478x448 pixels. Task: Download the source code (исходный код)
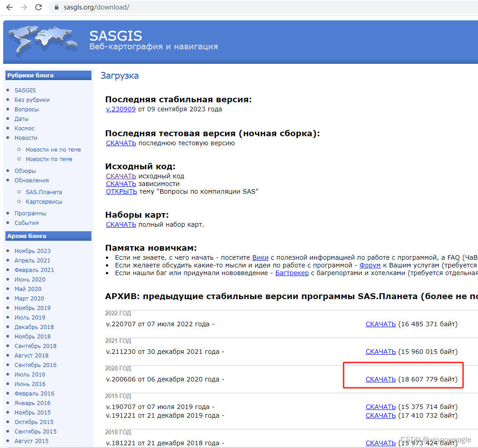(121, 176)
